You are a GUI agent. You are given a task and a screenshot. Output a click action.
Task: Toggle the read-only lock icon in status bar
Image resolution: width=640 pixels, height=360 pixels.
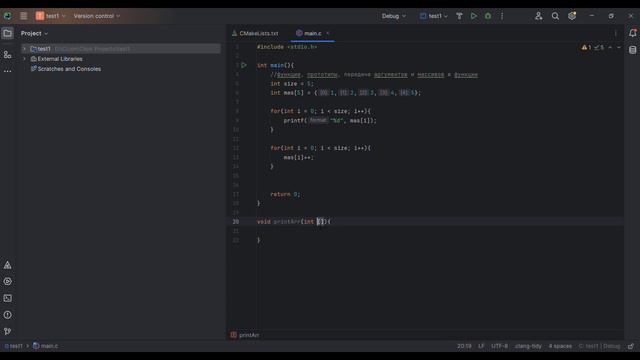[631, 346]
